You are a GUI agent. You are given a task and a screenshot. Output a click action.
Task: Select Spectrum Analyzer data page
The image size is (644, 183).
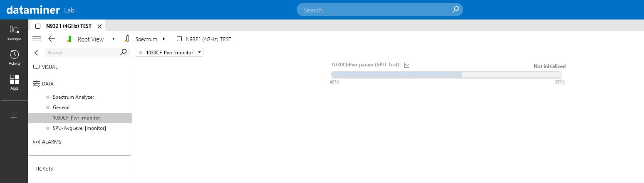tap(73, 97)
